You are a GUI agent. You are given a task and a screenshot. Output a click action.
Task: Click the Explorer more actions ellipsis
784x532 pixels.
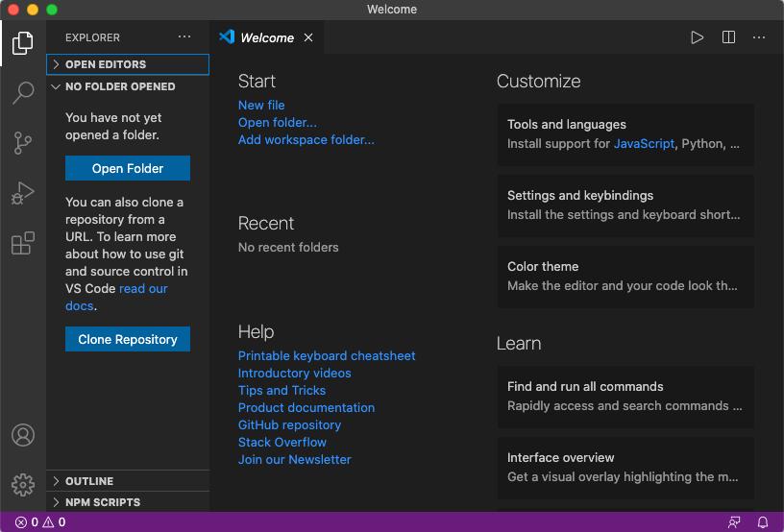(x=184, y=36)
